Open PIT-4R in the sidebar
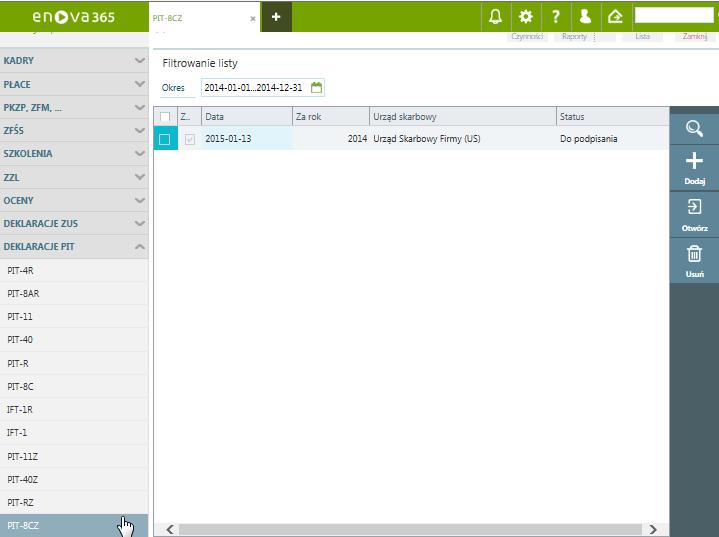 click(74, 271)
